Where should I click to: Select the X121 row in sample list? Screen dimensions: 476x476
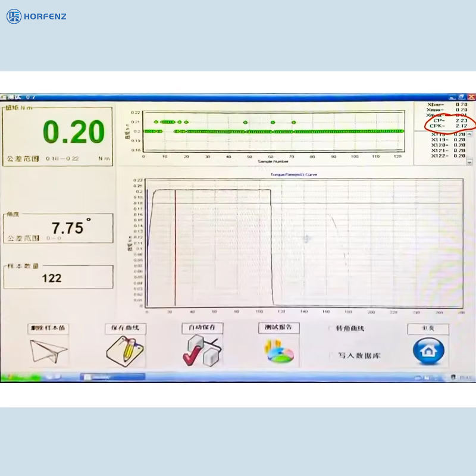pyautogui.click(x=449, y=151)
